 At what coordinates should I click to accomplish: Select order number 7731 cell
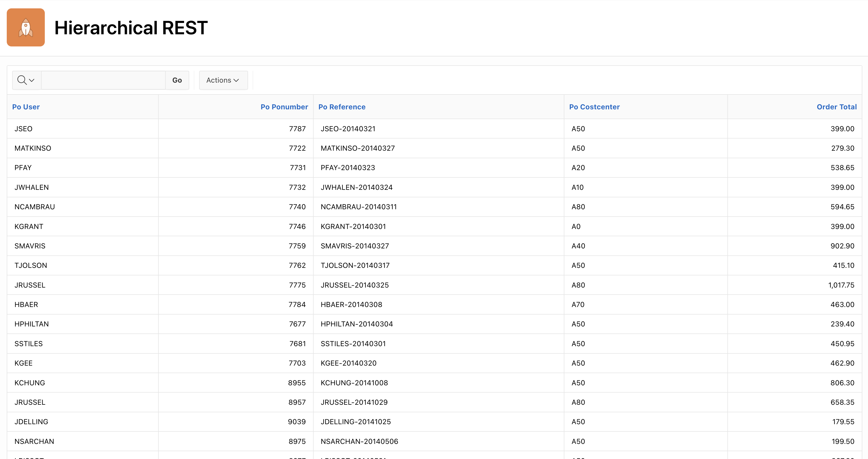[297, 168]
